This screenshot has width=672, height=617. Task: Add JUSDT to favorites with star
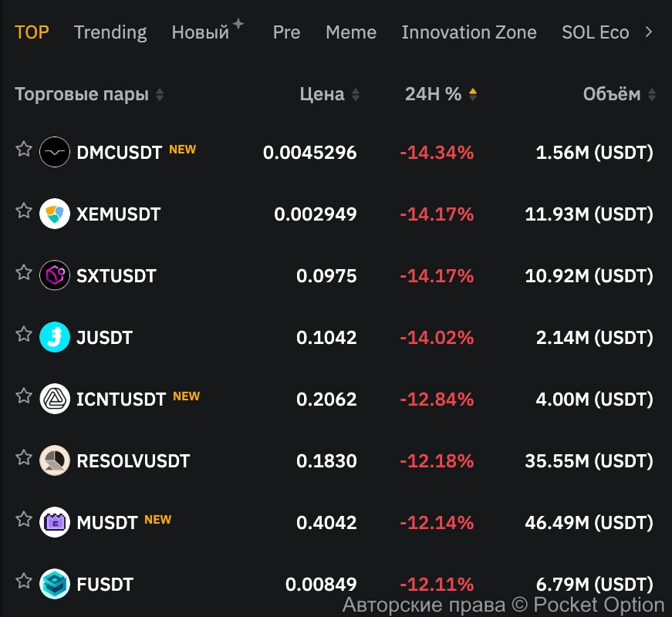click(x=24, y=334)
